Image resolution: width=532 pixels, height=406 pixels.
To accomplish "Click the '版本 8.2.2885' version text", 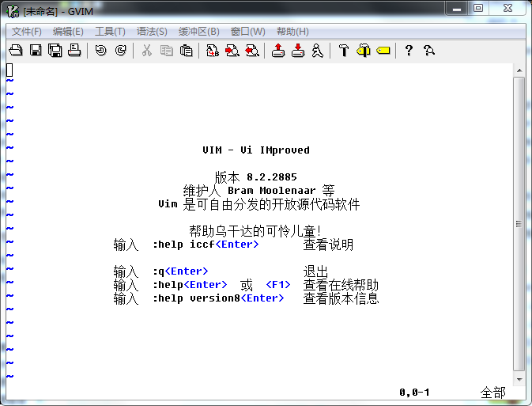I will tap(256, 177).
